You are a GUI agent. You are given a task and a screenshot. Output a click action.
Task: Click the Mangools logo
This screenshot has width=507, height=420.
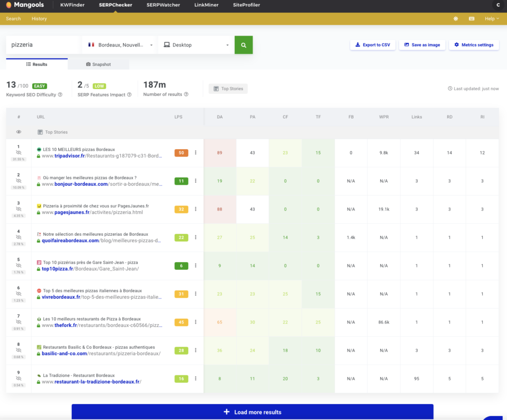tap(25, 5)
